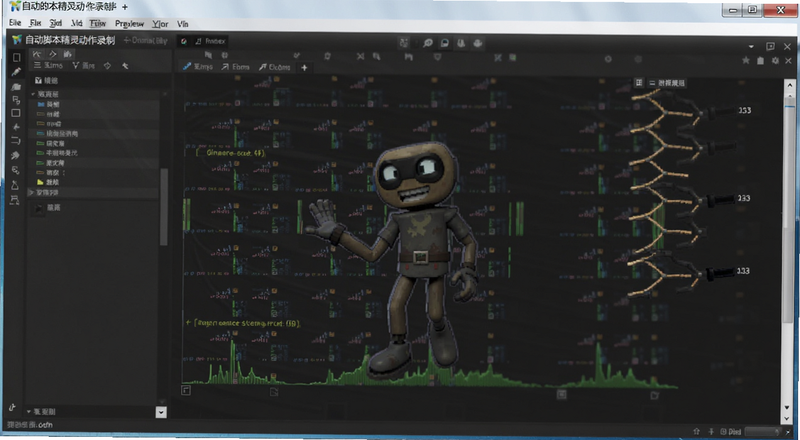Screen dimensions: 800x440
Task: Open the Ele menu in the menu bar
Action: point(15,23)
